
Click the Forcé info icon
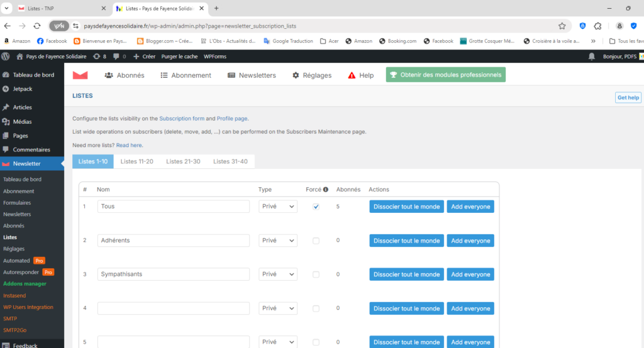pyautogui.click(x=326, y=189)
